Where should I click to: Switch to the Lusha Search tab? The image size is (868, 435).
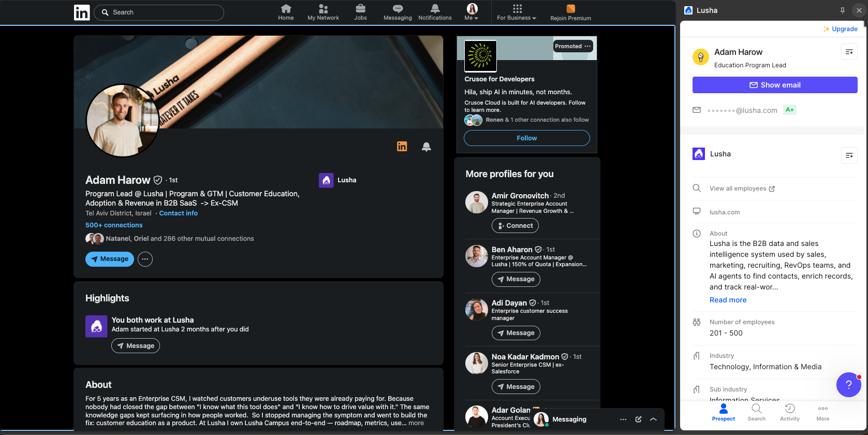pos(756,413)
